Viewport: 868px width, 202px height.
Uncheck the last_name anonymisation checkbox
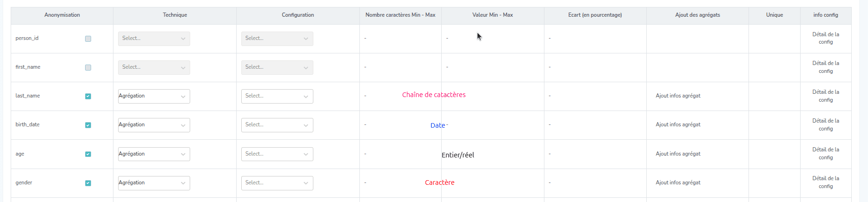(x=88, y=97)
